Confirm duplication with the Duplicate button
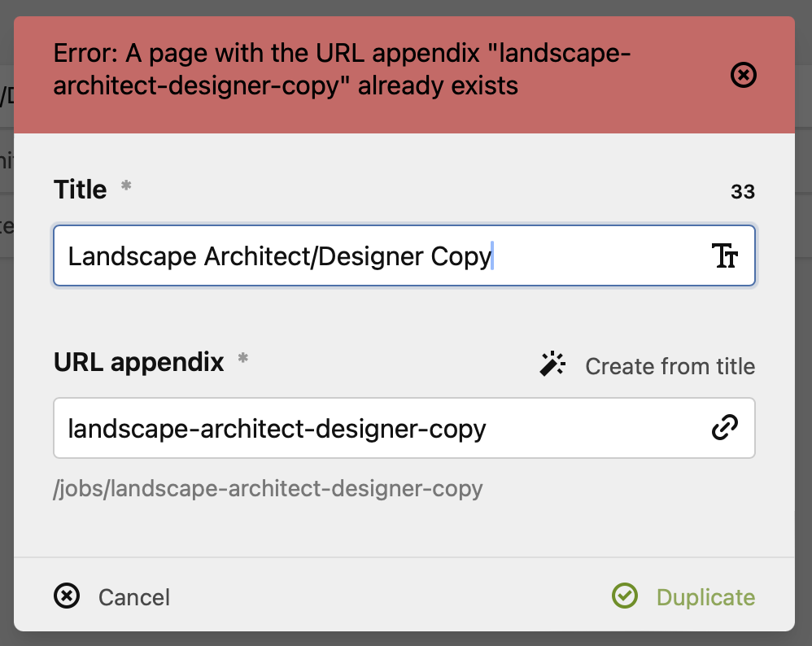812x646 pixels. (705, 596)
